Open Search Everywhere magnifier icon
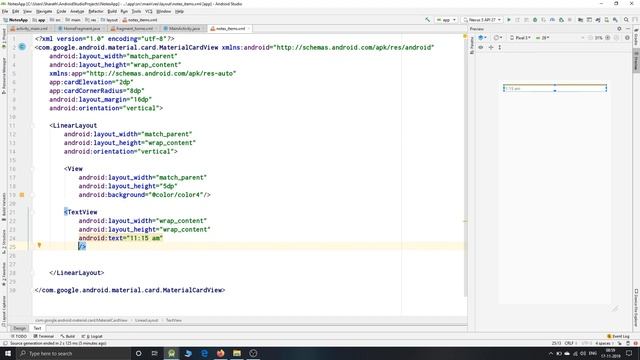Viewport: 640px width, 360px height. pos(626,20)
